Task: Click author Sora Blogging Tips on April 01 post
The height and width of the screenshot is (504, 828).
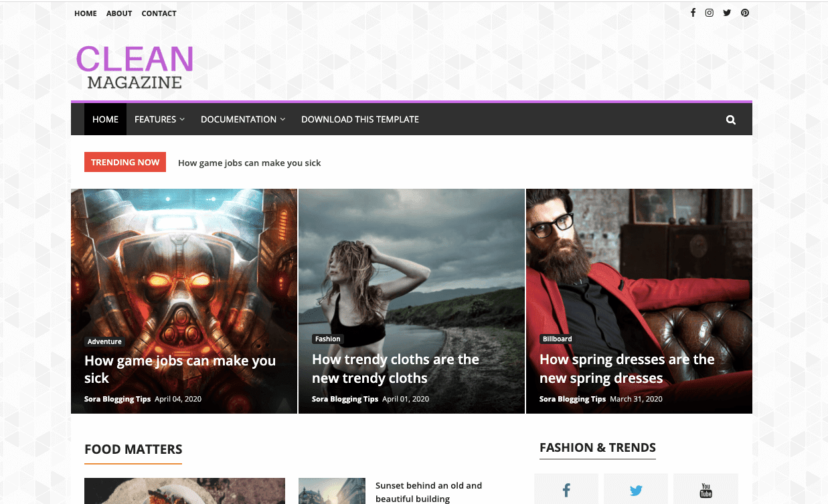Action: [345, 399]
